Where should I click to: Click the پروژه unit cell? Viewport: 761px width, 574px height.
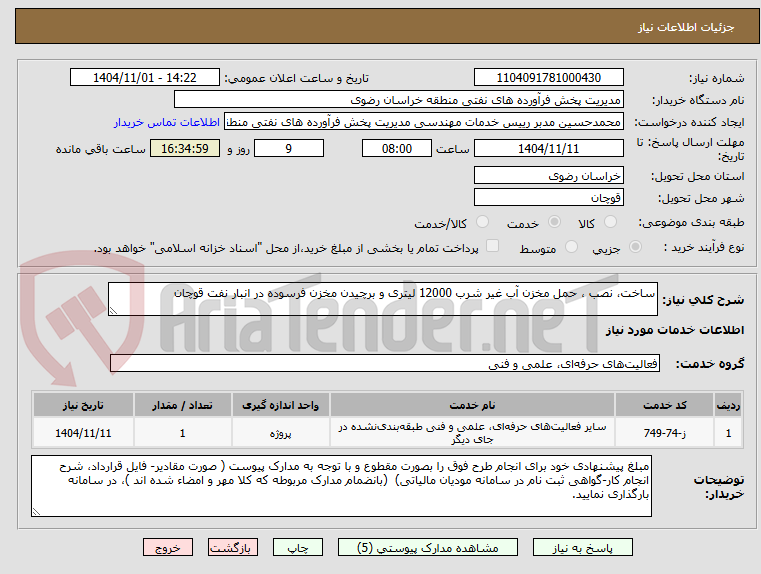click(281, 432)
